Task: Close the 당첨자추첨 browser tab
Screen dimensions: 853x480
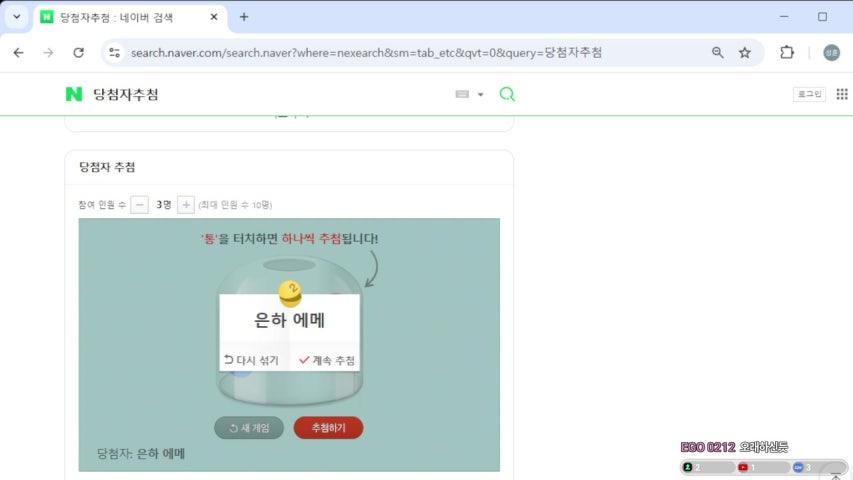Action: (214, 17)
